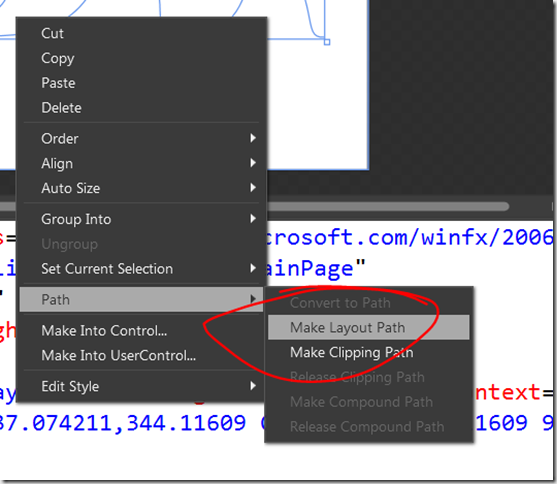Expand the arrow next to Align
This screenshot has width=557, height=484.
point(253,163)
